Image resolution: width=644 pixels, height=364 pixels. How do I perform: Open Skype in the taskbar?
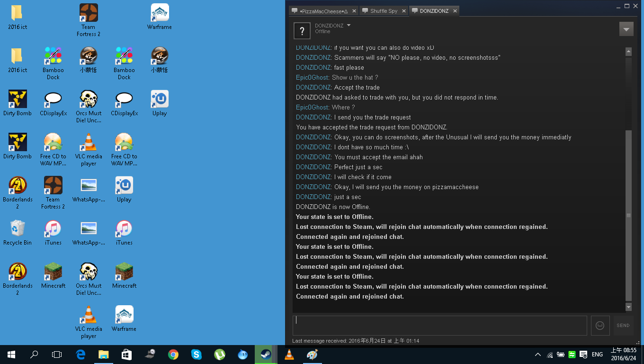tap(196, 354)
